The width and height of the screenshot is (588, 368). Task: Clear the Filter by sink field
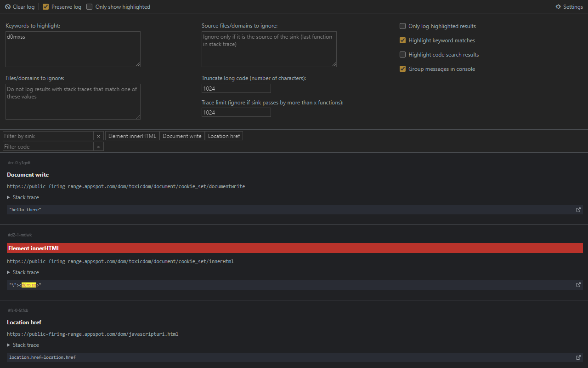click(98, 136)
